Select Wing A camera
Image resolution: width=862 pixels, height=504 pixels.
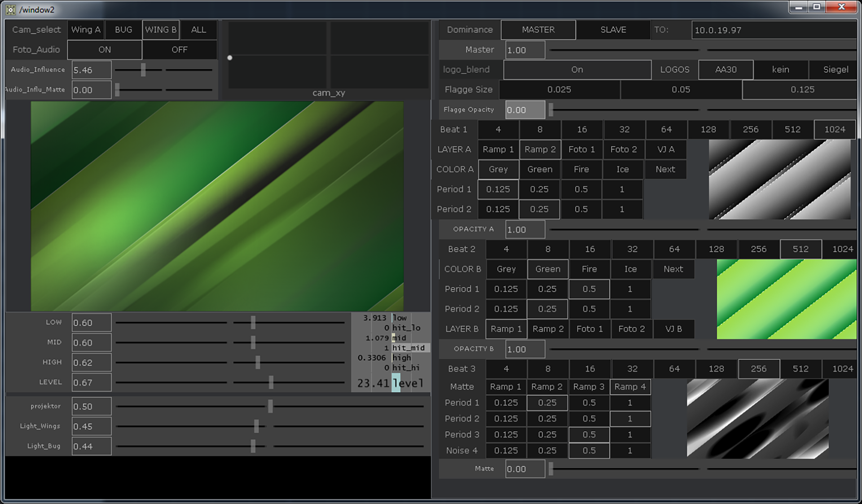click(x=85, y=30)
